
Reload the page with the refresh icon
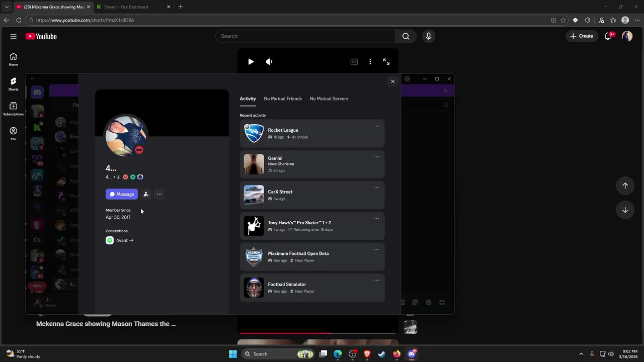(19, 20)
